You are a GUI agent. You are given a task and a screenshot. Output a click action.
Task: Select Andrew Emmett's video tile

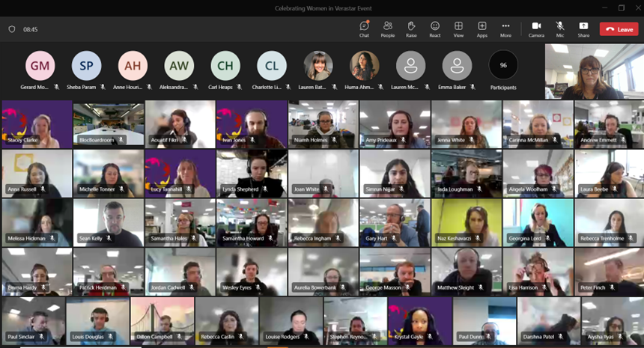tap(610, 124)
